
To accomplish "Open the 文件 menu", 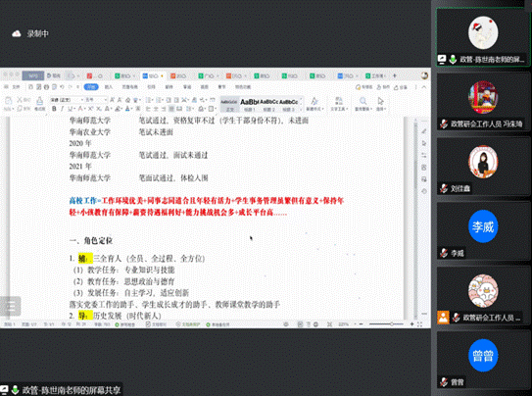I will [16, 87].
